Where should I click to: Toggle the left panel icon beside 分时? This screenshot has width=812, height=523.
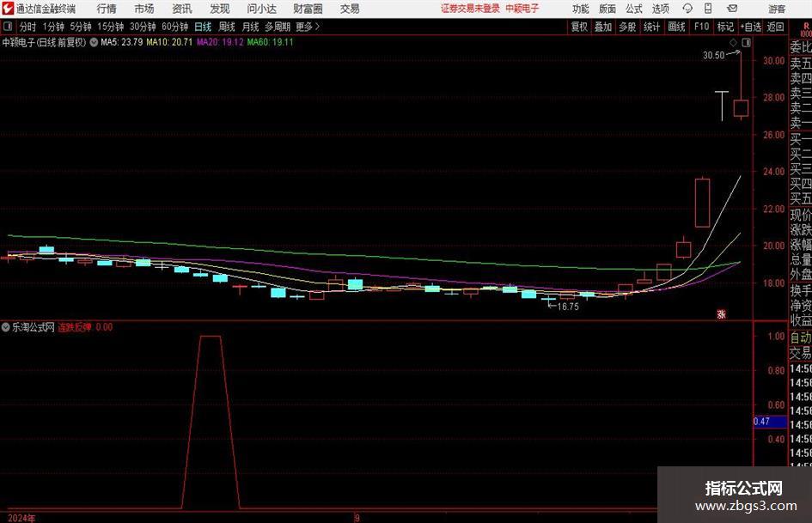click(7, 27)
